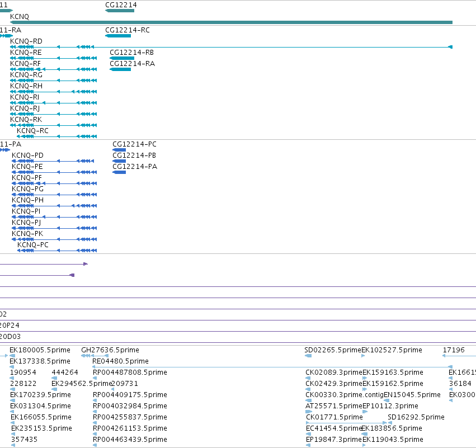
Task: Select protein label KCNQ-PG
Action: coord(27,189)
